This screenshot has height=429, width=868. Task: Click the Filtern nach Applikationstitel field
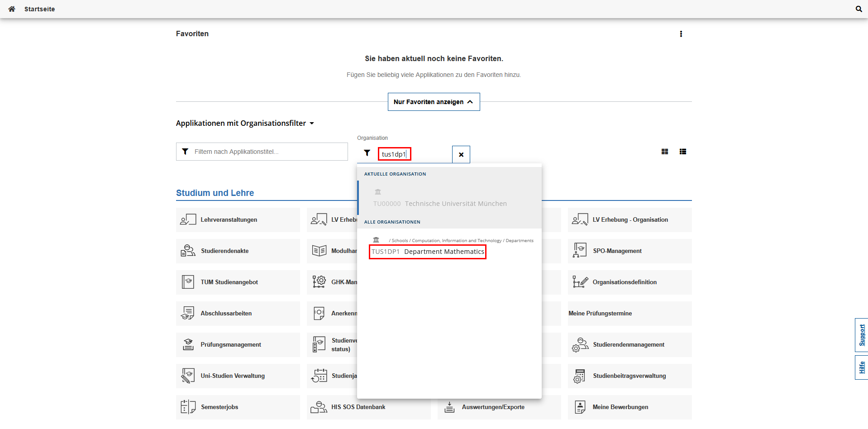coord(267,152)
